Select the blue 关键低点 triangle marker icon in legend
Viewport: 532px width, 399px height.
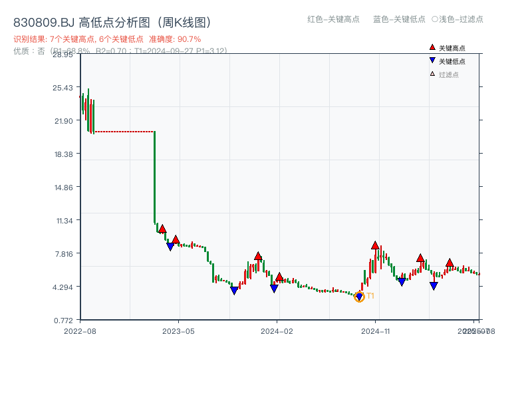[x=432, y=60]
